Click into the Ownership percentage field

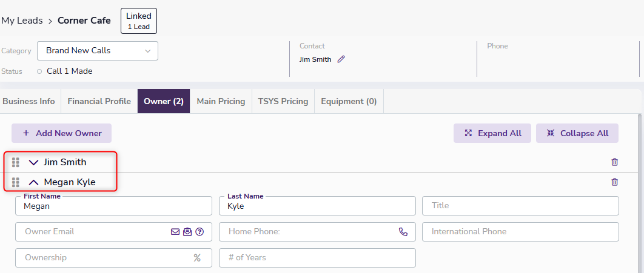coord(106,257)
